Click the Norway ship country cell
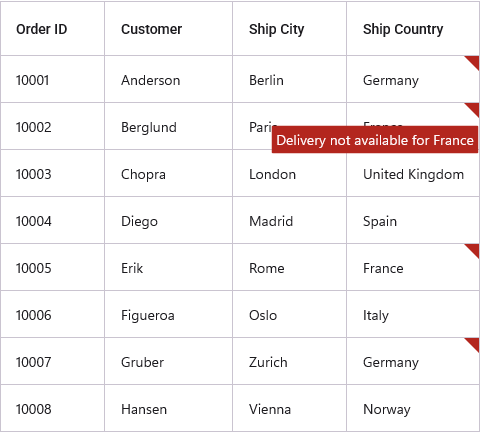The width and height of the screenshot is (480, 432). pos(413,408)
